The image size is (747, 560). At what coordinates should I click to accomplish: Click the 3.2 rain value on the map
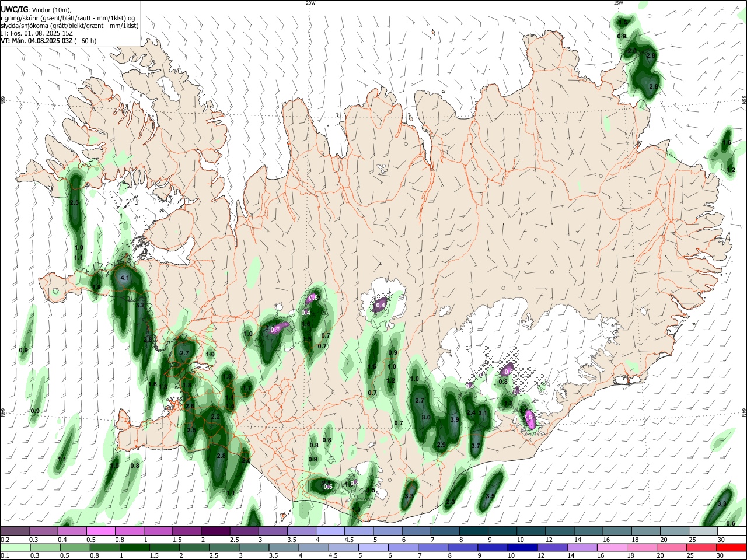coord(139,305)
